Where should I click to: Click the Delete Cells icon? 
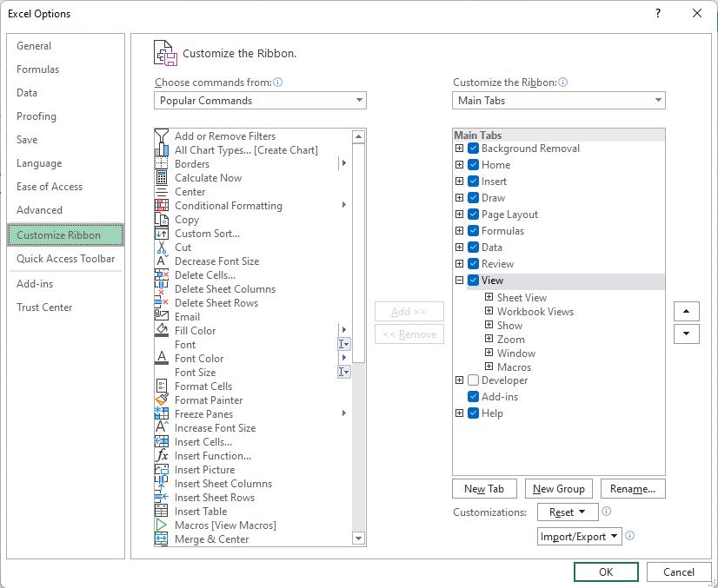pyautogui.click(x=161, y=275)
